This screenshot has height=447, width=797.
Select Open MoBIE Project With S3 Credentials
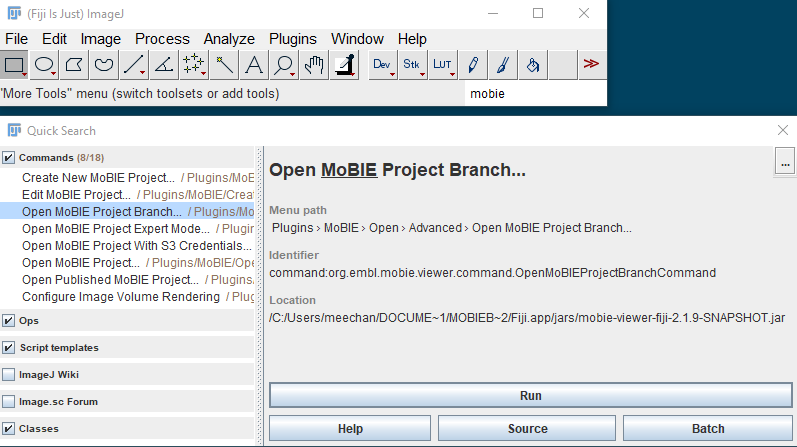(x=127, y=246)
